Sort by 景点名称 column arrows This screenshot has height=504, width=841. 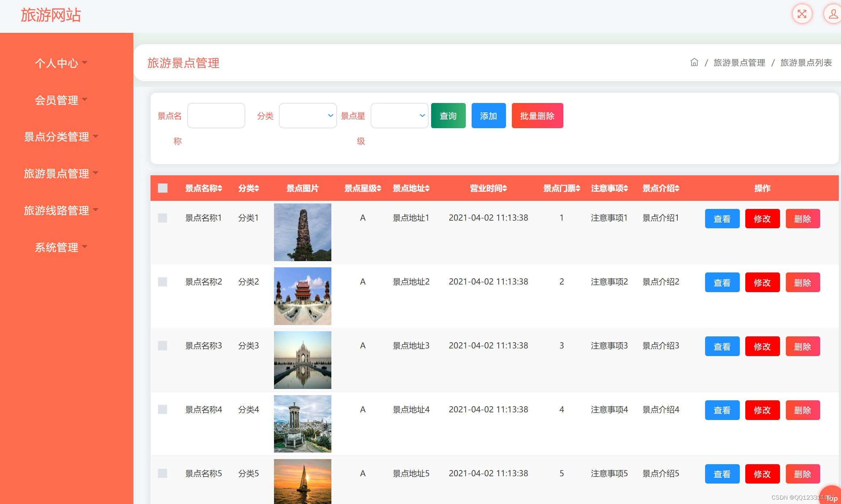click(220, 188)
